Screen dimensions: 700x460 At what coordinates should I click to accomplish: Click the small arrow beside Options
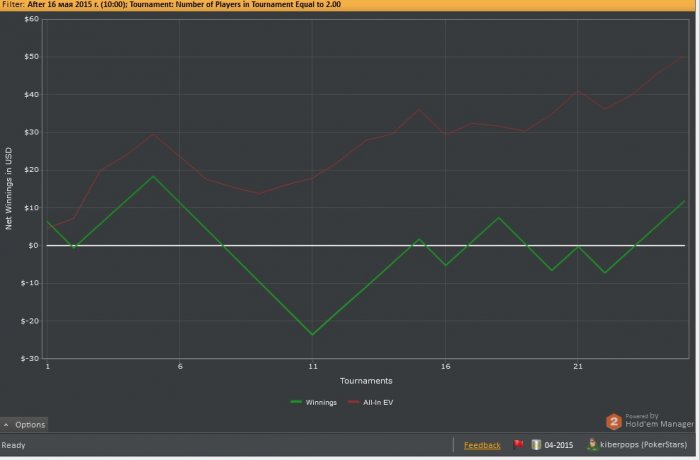pyautogui.click(x=6, y=425)
